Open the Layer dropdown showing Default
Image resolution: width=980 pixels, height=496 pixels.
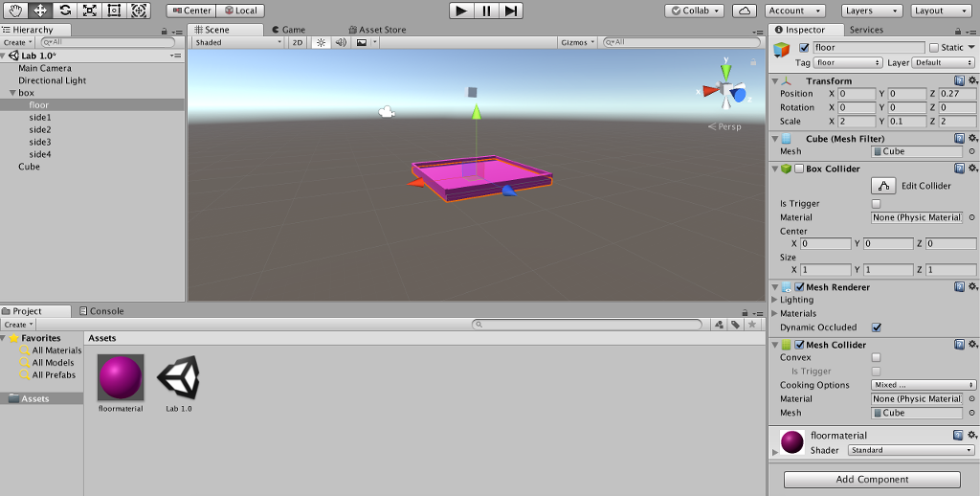tap(943, 62)
